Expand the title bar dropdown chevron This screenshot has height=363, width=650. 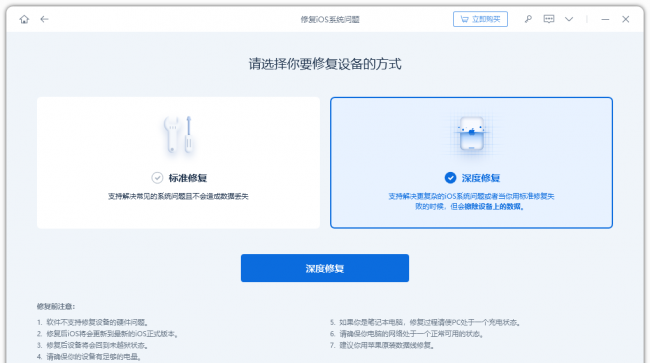click(x=569, y=19)
